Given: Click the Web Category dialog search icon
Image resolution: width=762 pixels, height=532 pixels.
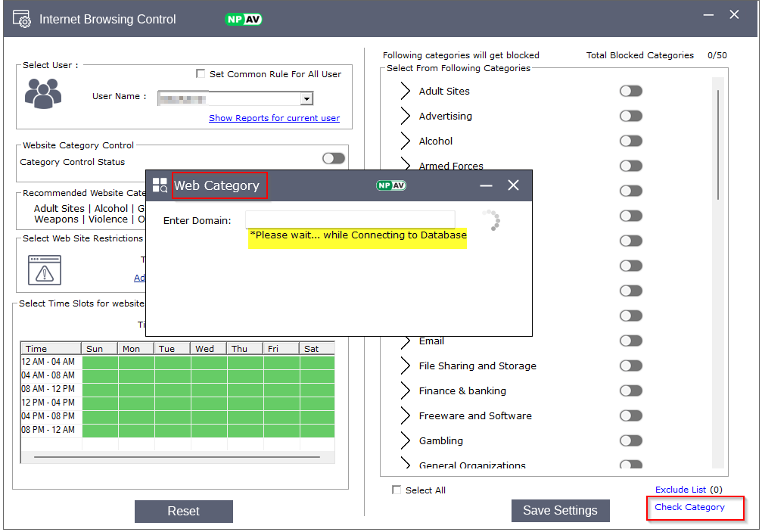Looking at the screenshot, I should pyautogui.click(x=160, y=185).
